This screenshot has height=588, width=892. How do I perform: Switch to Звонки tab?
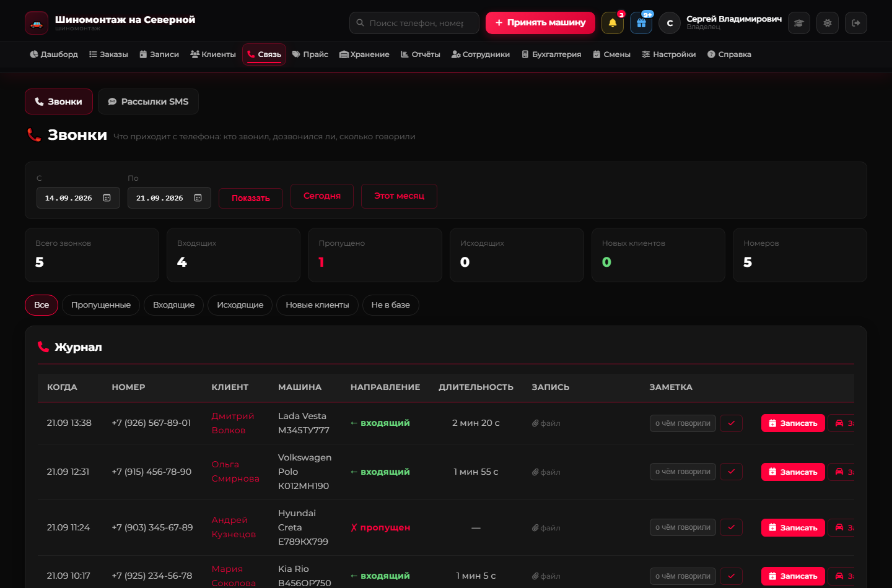point(59,102)
